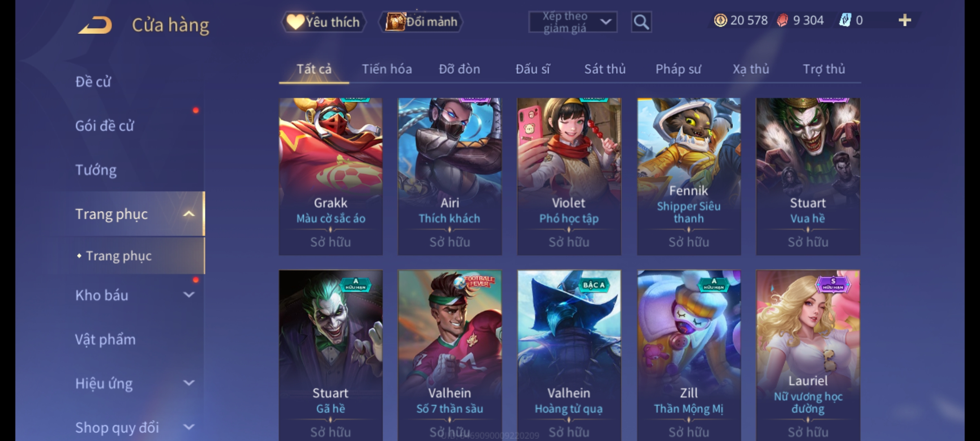Viewport: 980px width, 441px height.
Task: Expand the Hiệu ứng sidebar section
Action: [189, 383]
